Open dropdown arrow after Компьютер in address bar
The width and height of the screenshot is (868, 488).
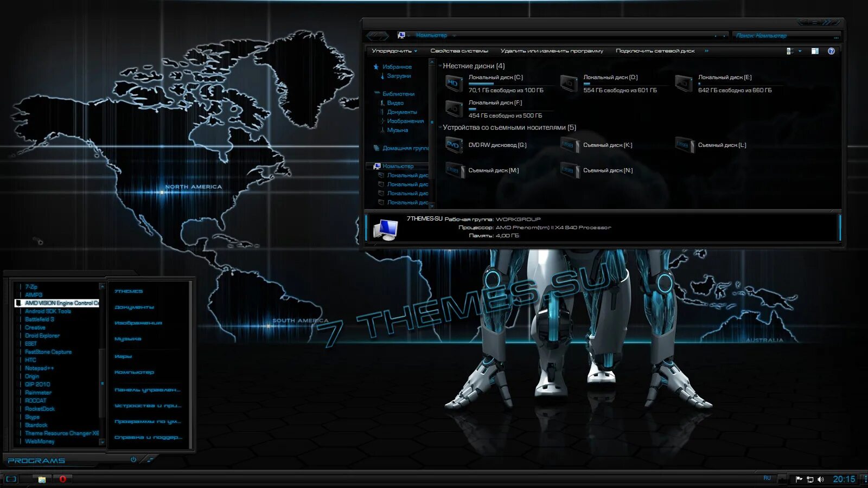[455, 35]
